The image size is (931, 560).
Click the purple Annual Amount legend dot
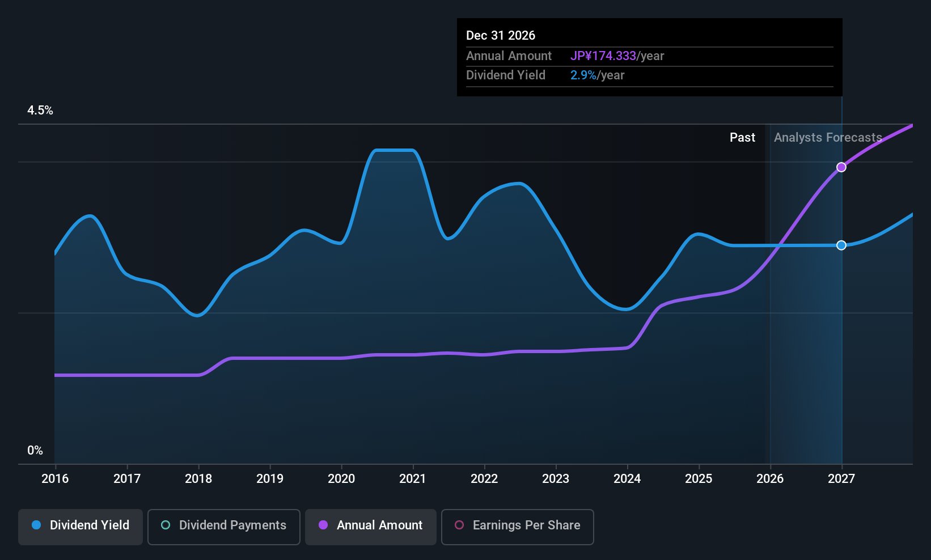pyautogui.click(x=323, y=525)
